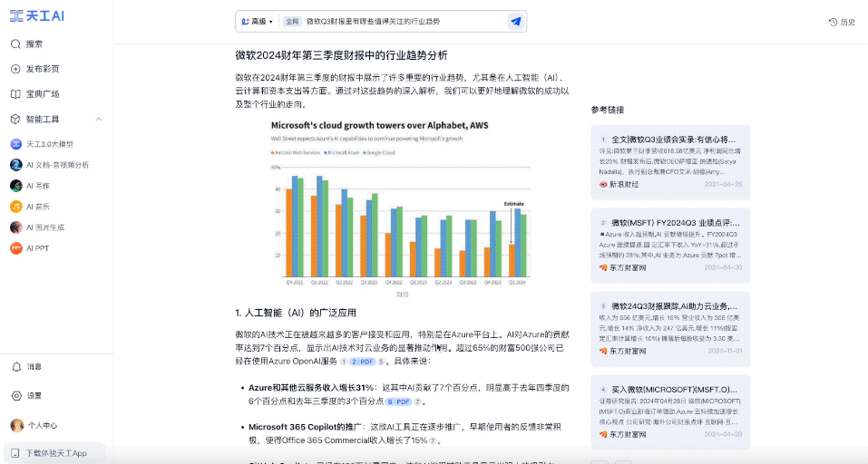Screen dimensions: 868x464
Task: Click the 2 PDF citation badge
Action: 362,362
